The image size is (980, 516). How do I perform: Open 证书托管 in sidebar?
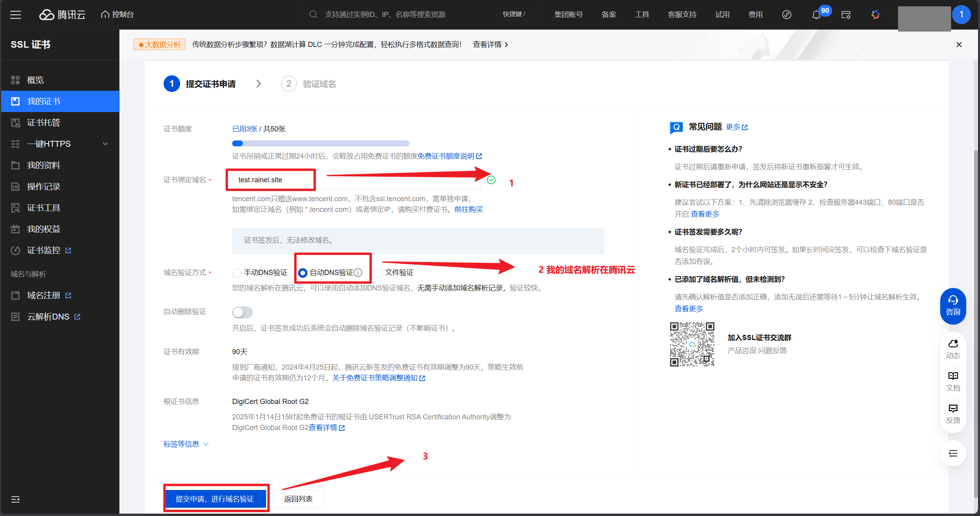pyautogui.click(x=60, y=123)
